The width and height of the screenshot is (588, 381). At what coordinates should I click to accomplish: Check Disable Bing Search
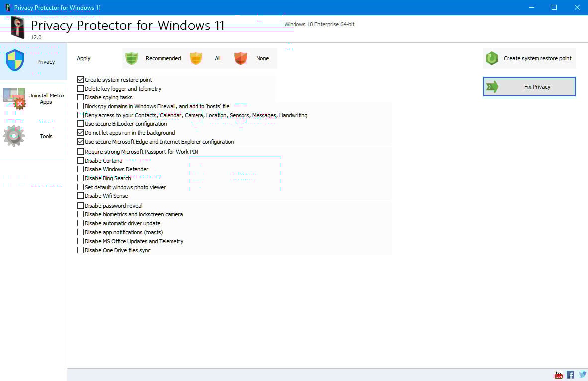pyautogui.click(x=80, y=178)
